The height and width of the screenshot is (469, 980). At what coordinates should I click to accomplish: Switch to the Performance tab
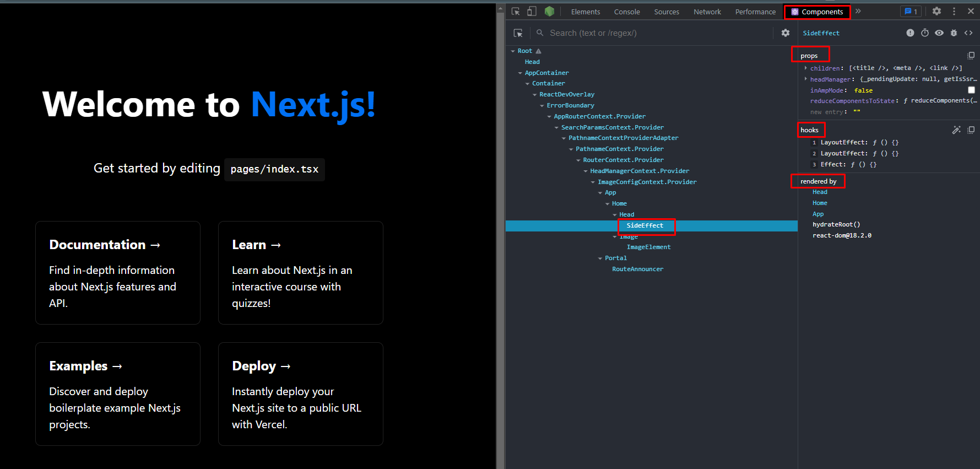(x=755, y=12)
